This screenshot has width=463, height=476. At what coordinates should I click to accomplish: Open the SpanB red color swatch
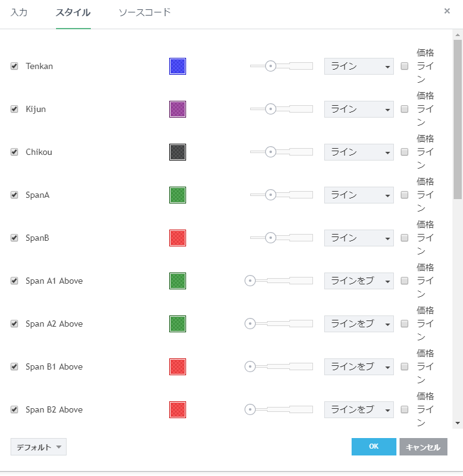pyautogui.click(x=177, y=238)
